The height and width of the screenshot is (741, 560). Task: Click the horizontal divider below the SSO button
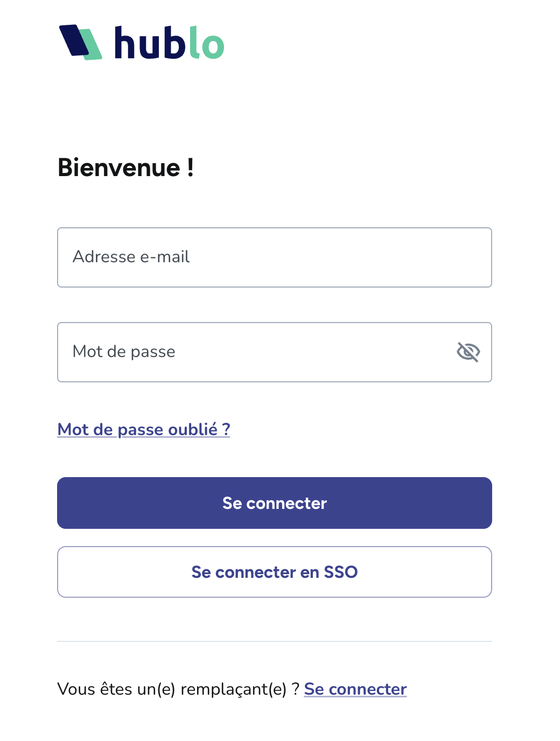(275, 641)
